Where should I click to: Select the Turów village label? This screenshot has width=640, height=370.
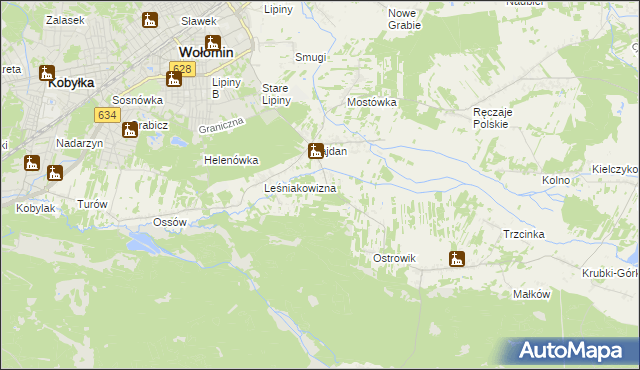pos(92,204)
